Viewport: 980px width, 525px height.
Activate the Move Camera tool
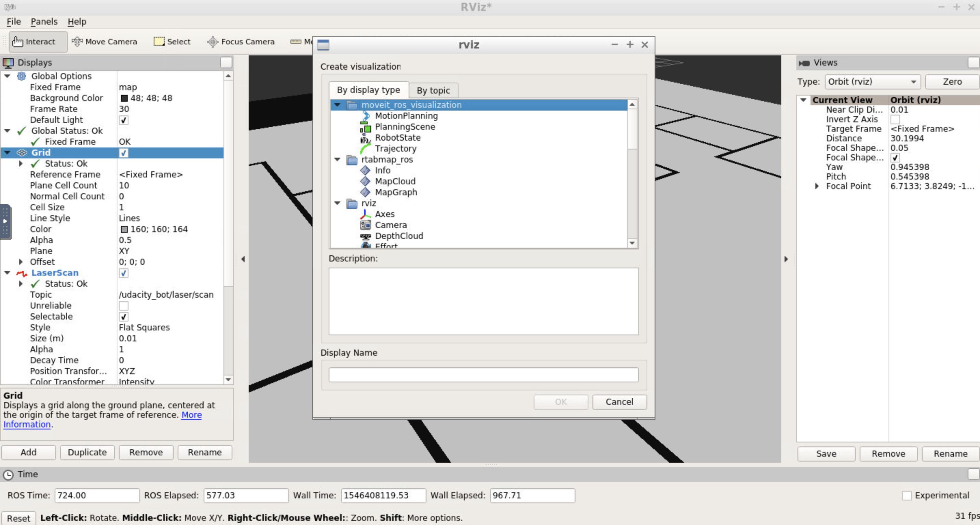tap(104, 42)
